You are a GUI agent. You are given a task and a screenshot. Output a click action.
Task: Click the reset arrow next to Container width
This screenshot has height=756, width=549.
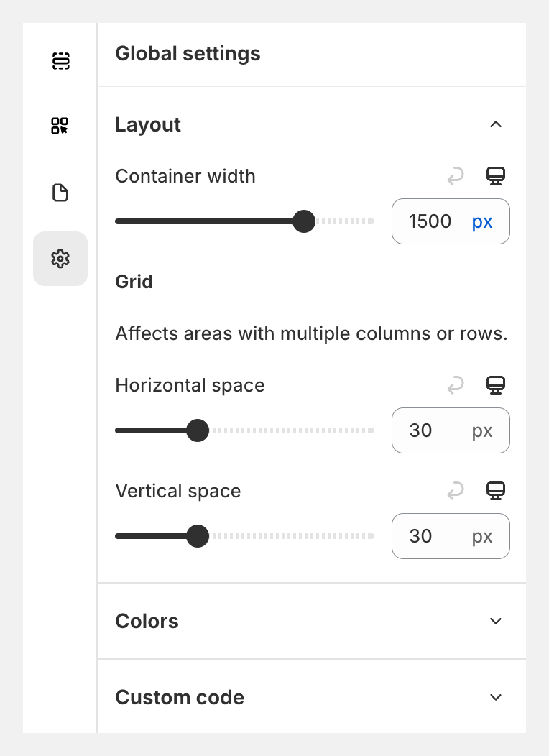(456, 176)
